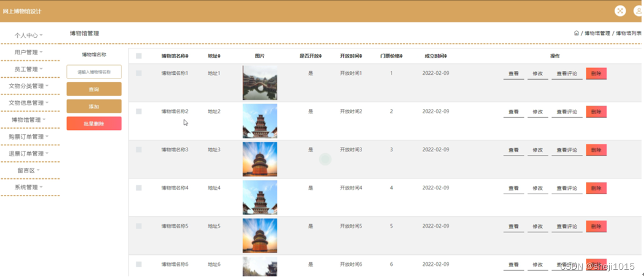
Task: Check the row checkbox for 博物馆名称1
Action: click(139, 73)
